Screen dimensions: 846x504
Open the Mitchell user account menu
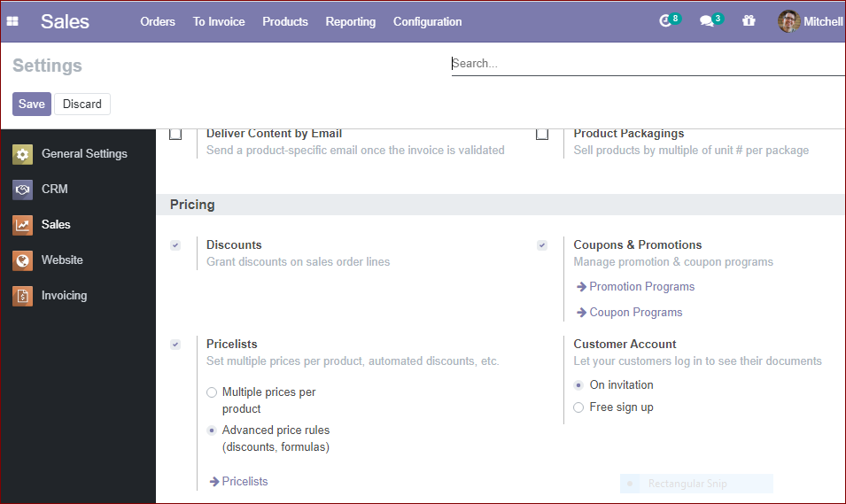[x=811, y=21]
